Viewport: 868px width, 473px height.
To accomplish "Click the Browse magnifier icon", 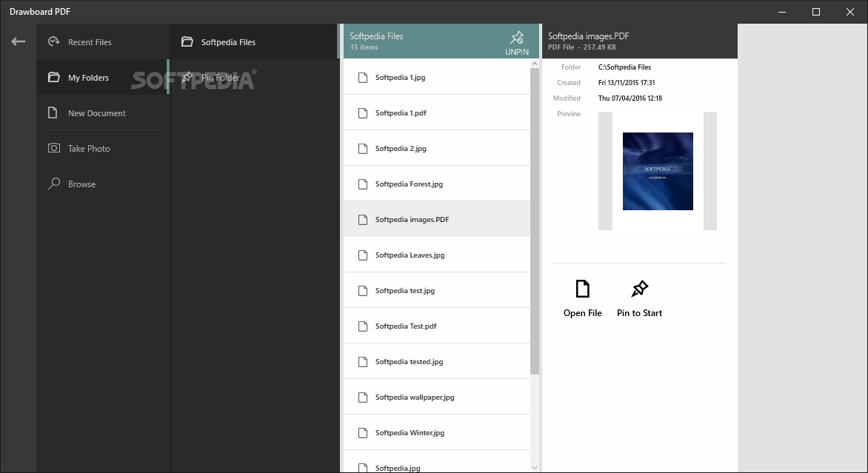I will pyautogui.click(x=54, y=183).
